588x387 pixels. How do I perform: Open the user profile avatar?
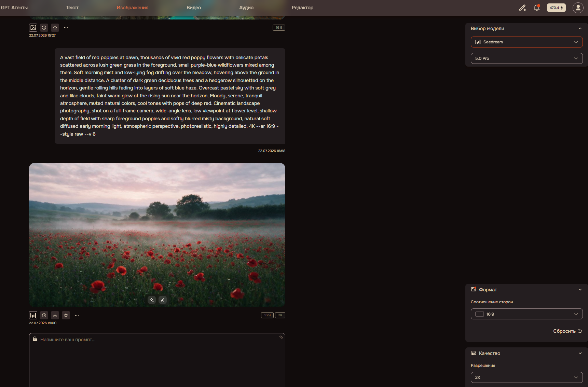578,8
